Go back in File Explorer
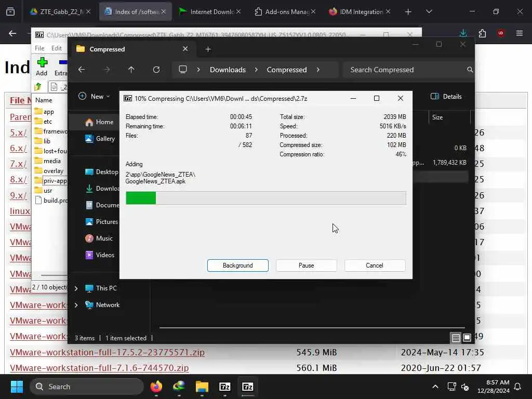 click(x=82, y=70)
